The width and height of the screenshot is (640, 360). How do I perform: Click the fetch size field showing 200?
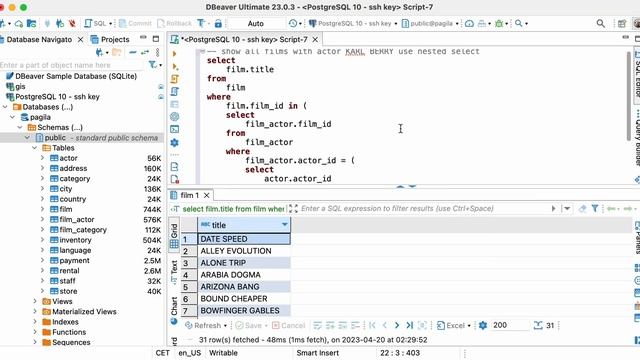509,325
